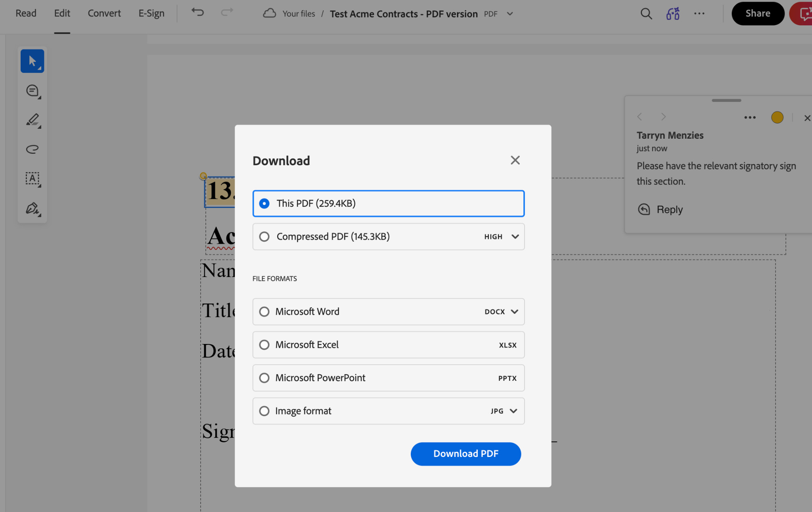The height and width of the screenshot is (512, 812).
Task: Choose Microsoft PowerPoint format
Action: coord(389,378)
